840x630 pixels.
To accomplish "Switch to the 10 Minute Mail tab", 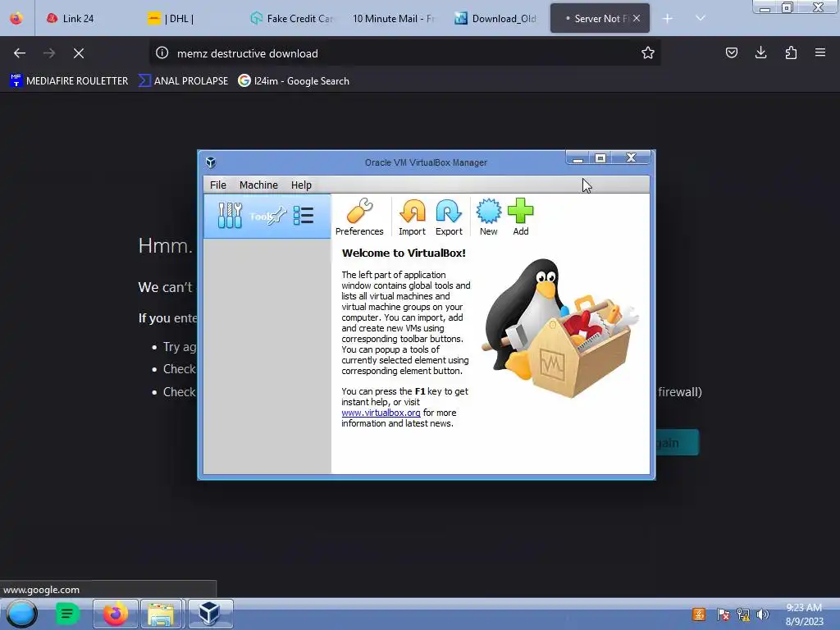I will click(x=393, y=19).
